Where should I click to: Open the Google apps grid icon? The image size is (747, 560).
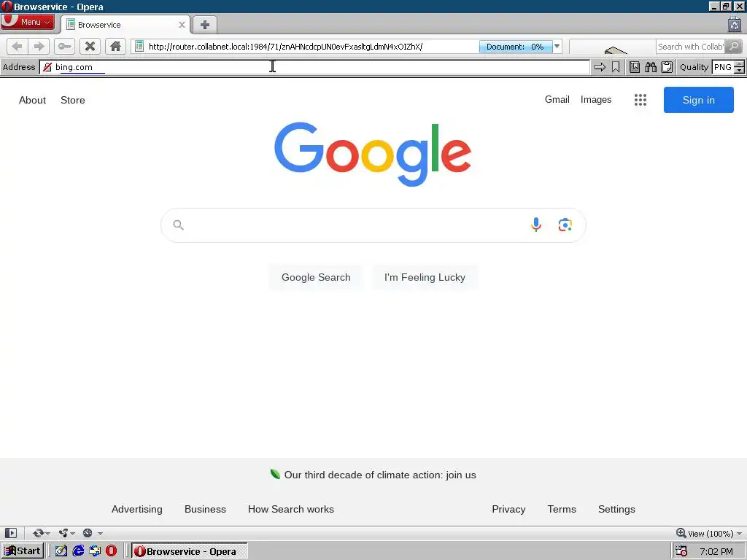tap(640, 100)
